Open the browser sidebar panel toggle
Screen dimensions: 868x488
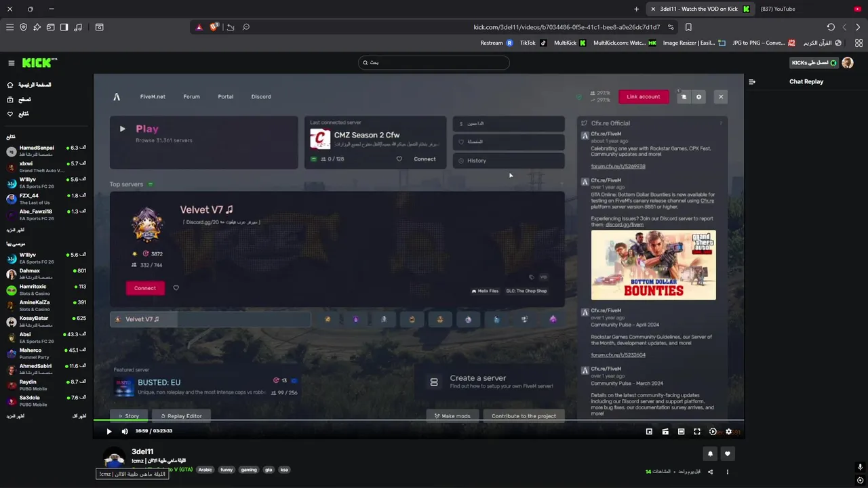64,27
